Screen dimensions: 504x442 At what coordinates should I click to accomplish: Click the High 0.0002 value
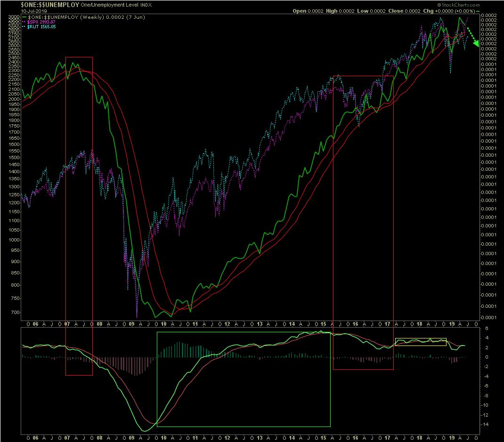click(x=340, y=11)
